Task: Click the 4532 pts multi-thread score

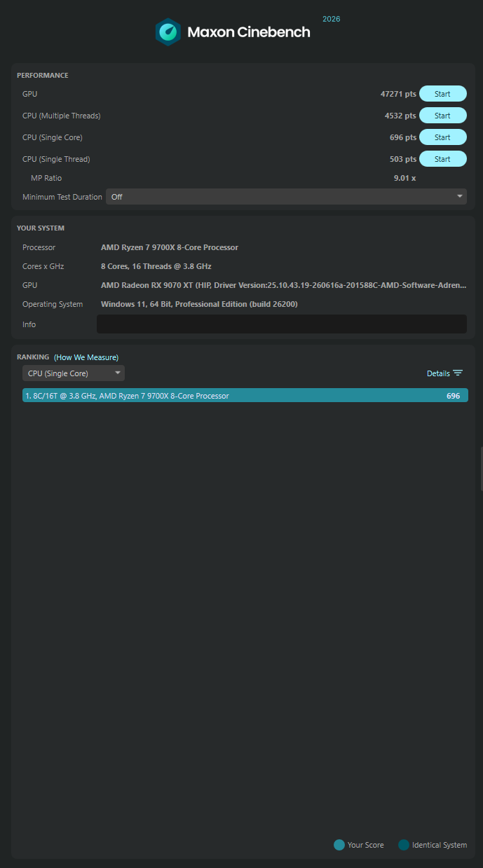Action: tap(400, 116)
